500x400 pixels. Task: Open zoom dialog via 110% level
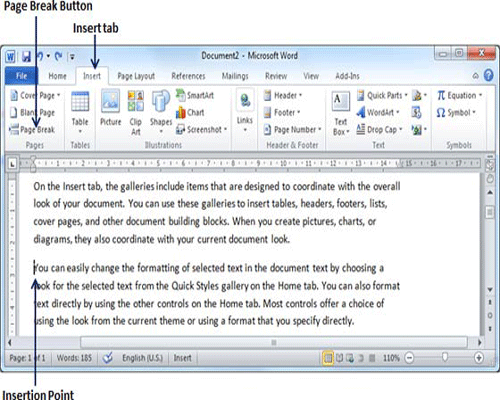391,358
